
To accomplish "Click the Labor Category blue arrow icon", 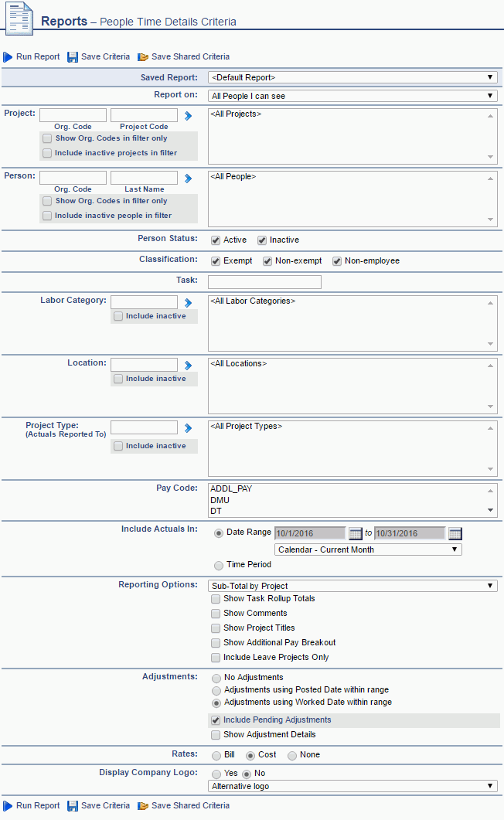I will tap(188, 302).
